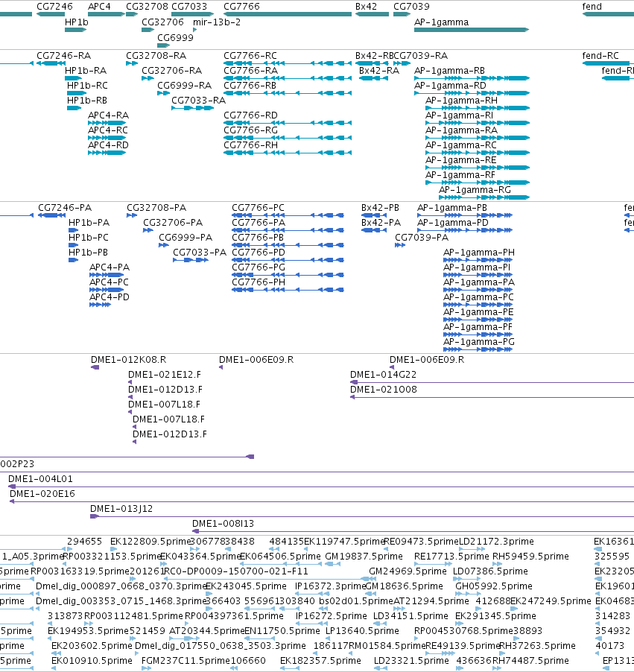Click protein CG32706-PA
This screenshot has height=672, width=634.
click(x=173, y=223)
